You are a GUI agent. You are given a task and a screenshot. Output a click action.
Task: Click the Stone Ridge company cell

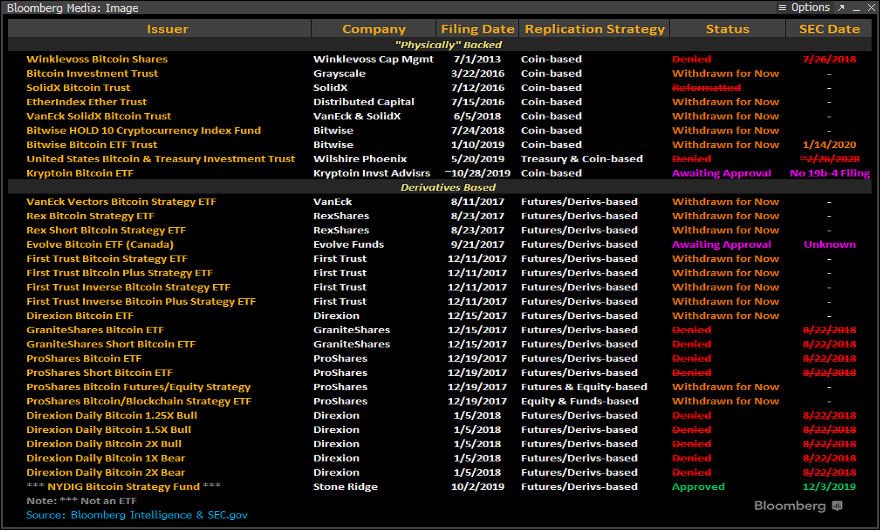click(x=345, y=487)
